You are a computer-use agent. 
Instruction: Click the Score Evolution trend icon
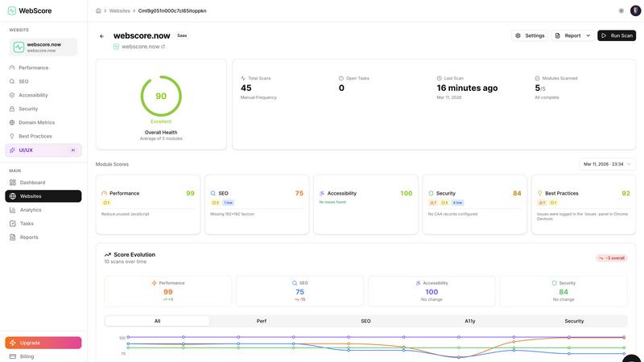[x=108, y=254]
